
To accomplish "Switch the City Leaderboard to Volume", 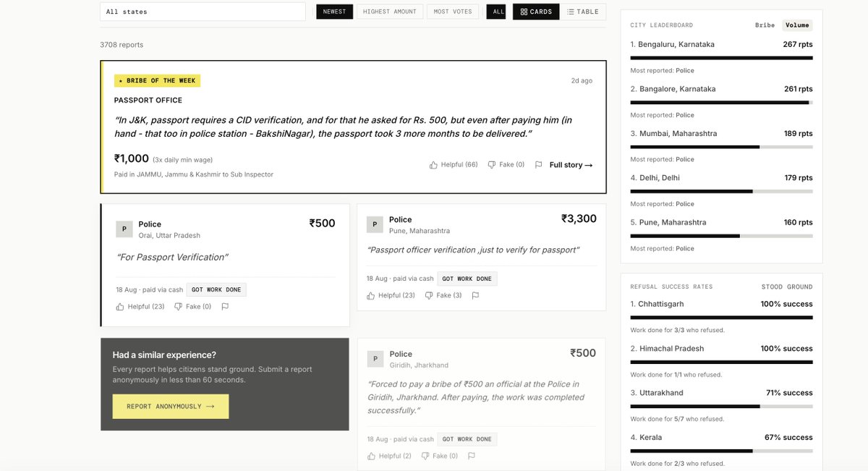I will [x=797, y=25].
